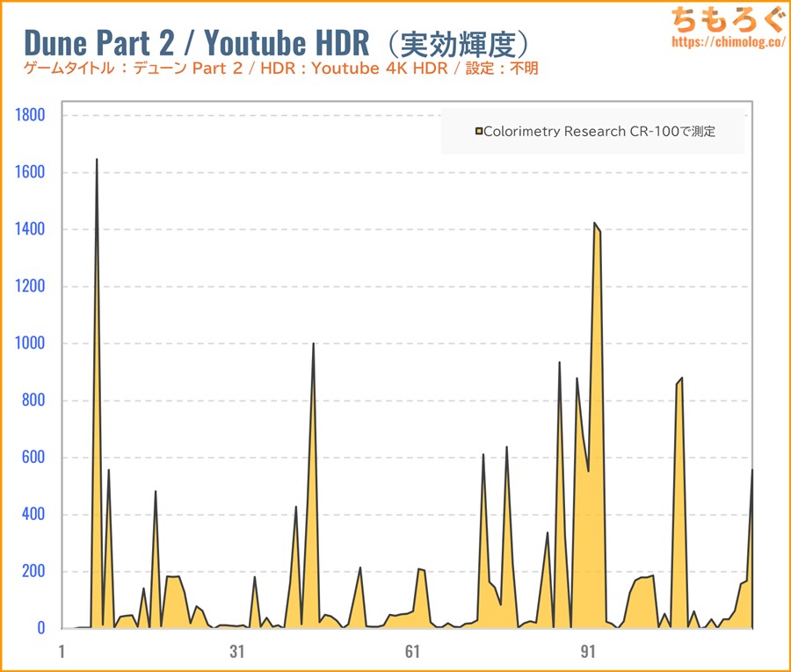Open the https://chimolog.co/ link
The width and height of the screenshot is (791, 672).
pyautogui.click(x=729, y=41)
